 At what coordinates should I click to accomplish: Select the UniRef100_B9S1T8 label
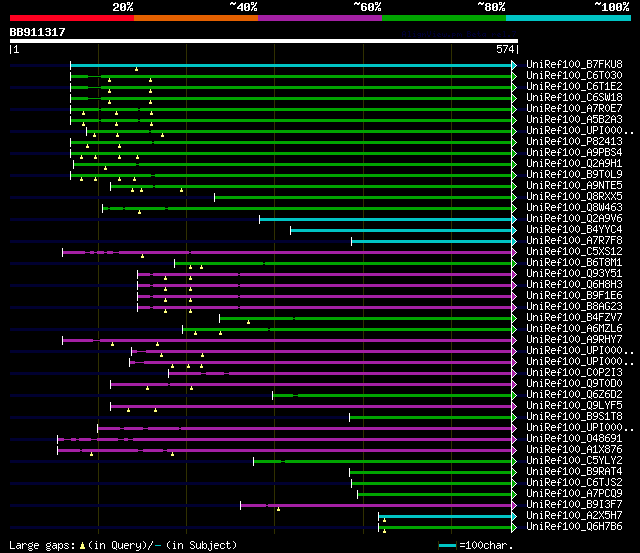click(x=574, y=417)
